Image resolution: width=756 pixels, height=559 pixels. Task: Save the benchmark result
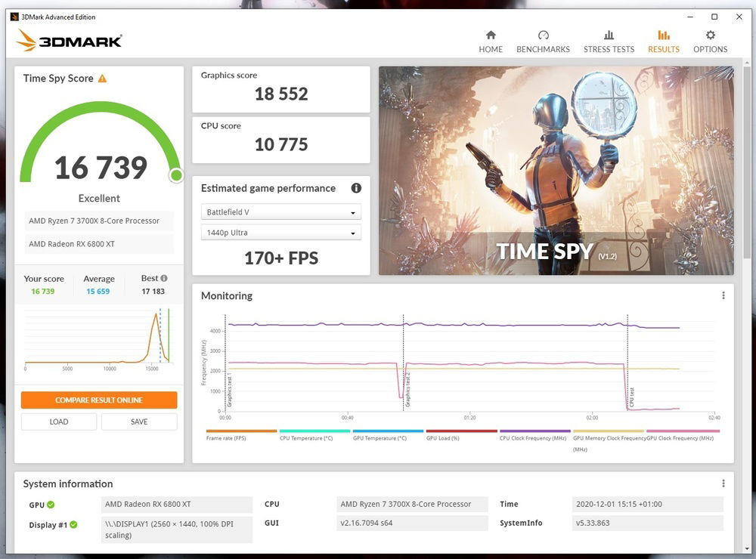[x=139, y=422]
